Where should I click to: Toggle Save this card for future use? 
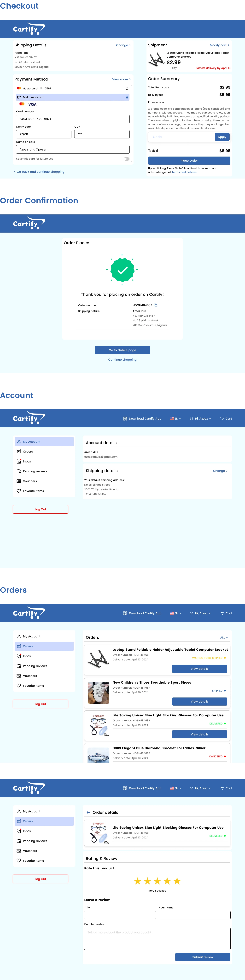click(x=127, y=159)
